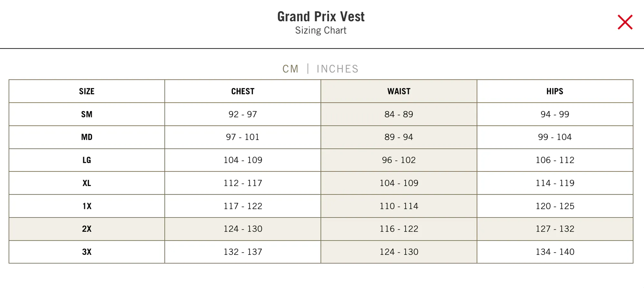Close the sizing chart with red X
This screenshot has width=644, height=288.
click(x=625, y=22)
